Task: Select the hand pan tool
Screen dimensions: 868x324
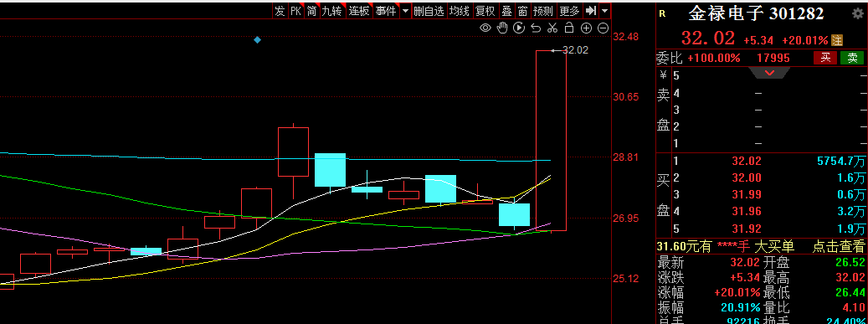Action: coord(502,28)
